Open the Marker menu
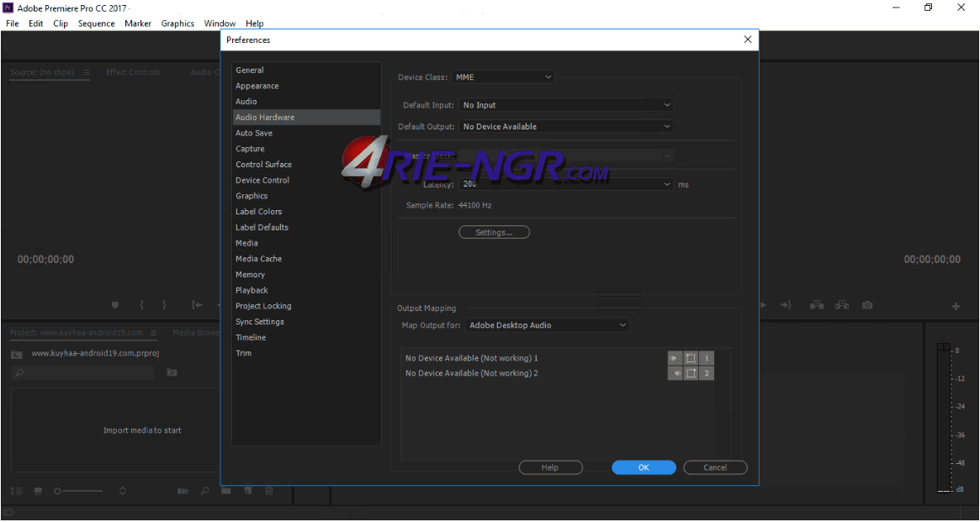This screenshot has width=980, height=522. (x=137, y=23)
